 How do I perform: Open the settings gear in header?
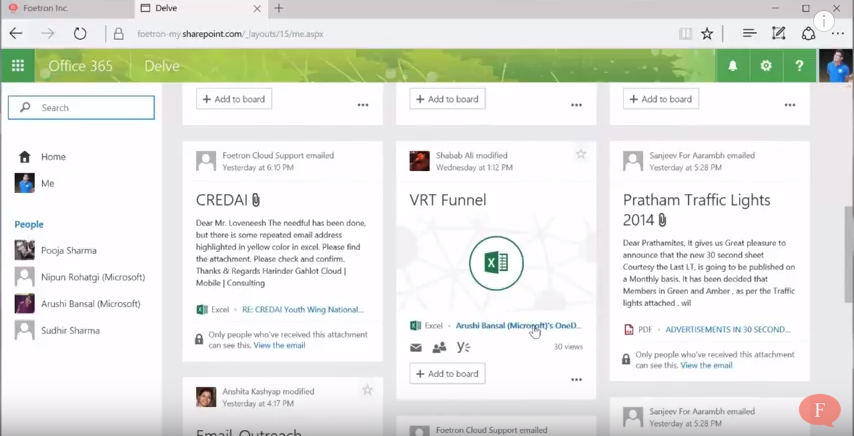[766, 66]
